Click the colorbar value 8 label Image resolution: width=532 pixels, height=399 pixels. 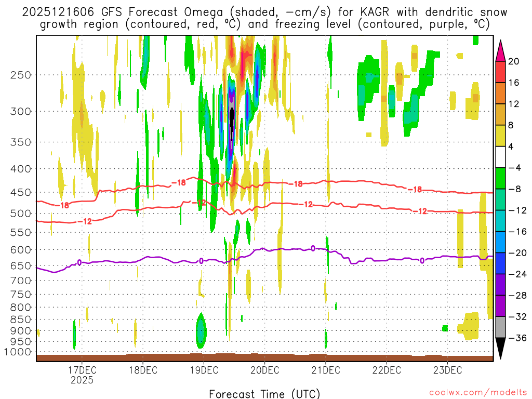coord(511,125)
